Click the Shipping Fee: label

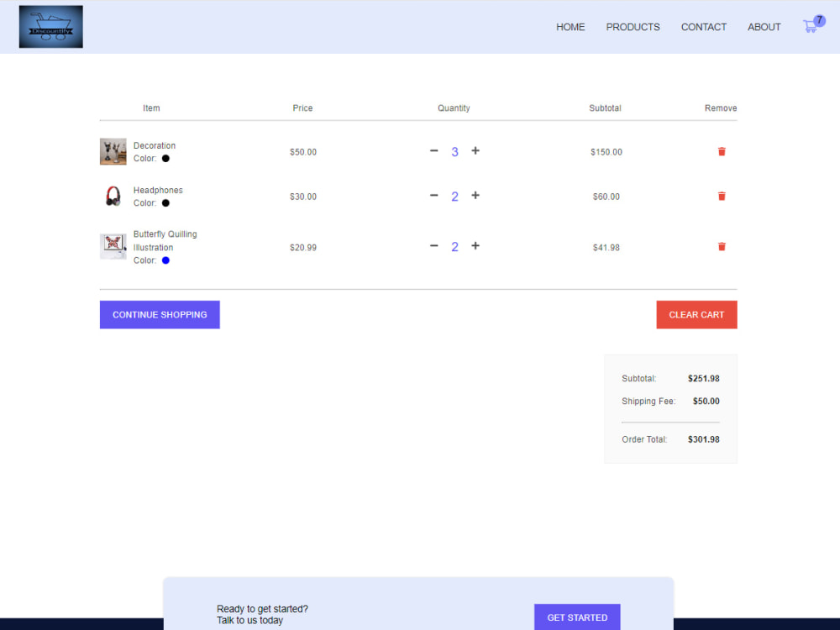click(648, 401)
